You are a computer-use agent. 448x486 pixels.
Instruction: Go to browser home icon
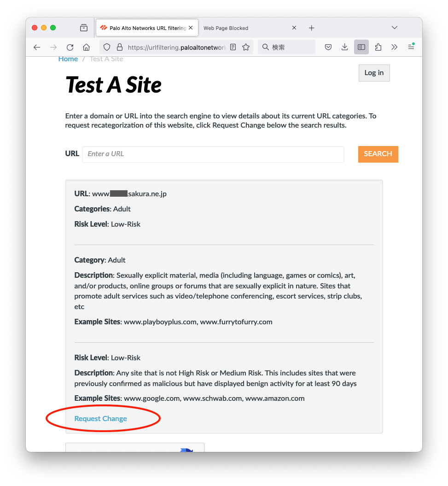(87, 47)
